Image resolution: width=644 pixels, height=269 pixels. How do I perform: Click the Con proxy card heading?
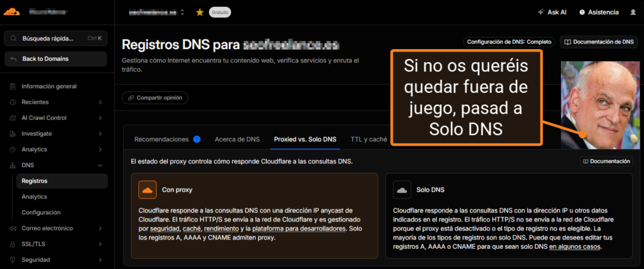(x=177, y=190)
